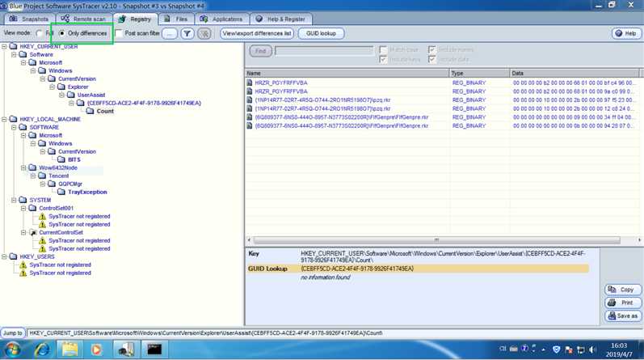Image resolution: width=644 pixels, height=360 pixels.
Task: Open the Snapshots tab
Action: tap(29, 19)
